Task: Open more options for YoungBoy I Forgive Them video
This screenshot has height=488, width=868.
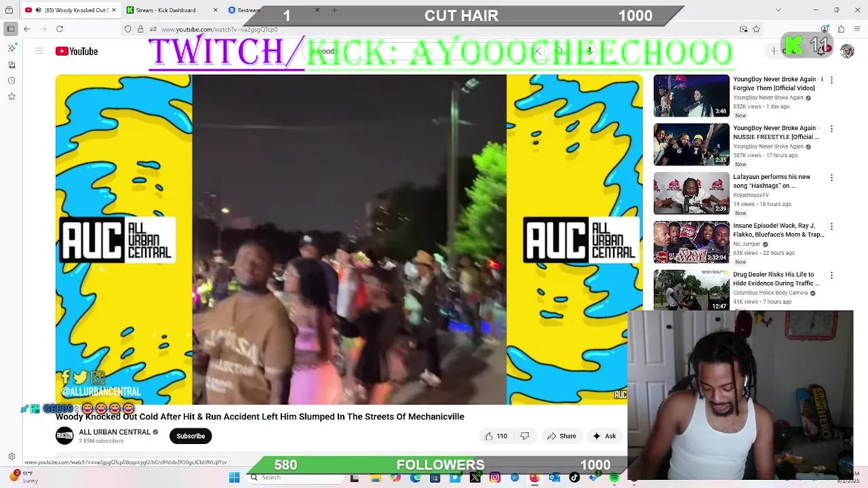Action: (831, 80)
